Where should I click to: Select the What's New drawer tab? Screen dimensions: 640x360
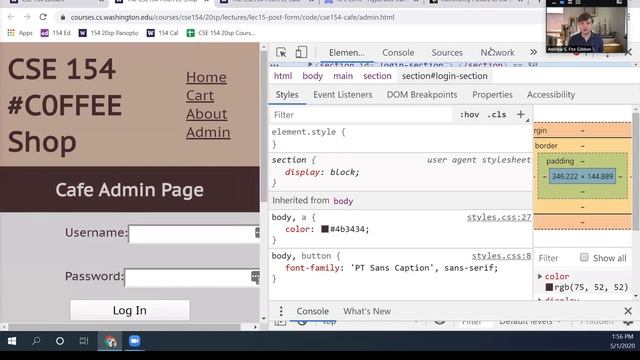click(367, 311)
